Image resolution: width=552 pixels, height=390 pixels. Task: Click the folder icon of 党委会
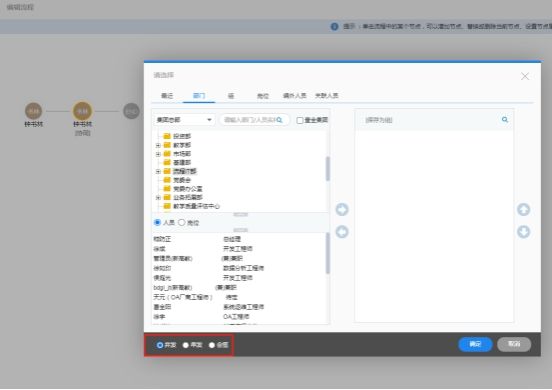click(167, 180)
